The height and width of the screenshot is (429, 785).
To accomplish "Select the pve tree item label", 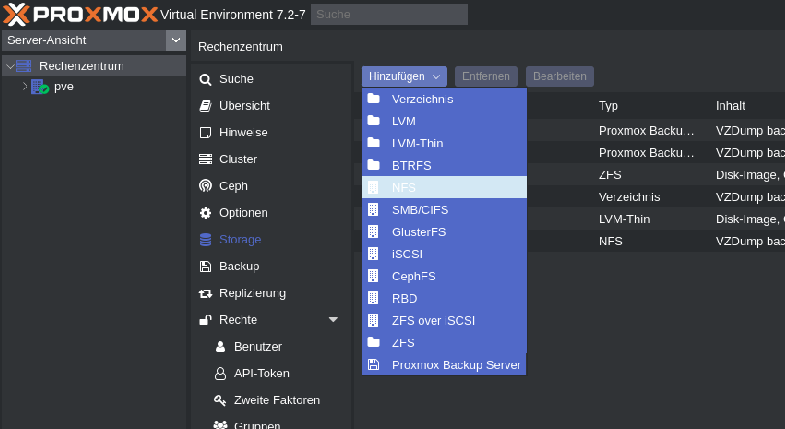I will 64,87.
